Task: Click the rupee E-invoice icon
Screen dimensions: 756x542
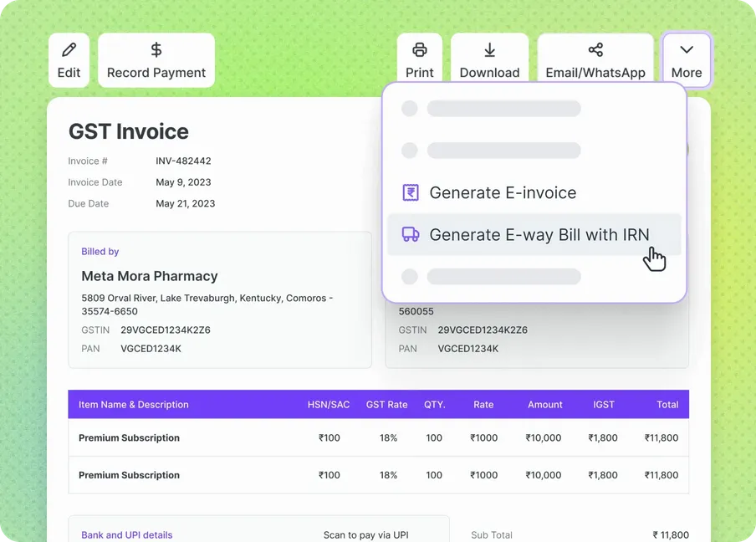Action: (411, 192)
